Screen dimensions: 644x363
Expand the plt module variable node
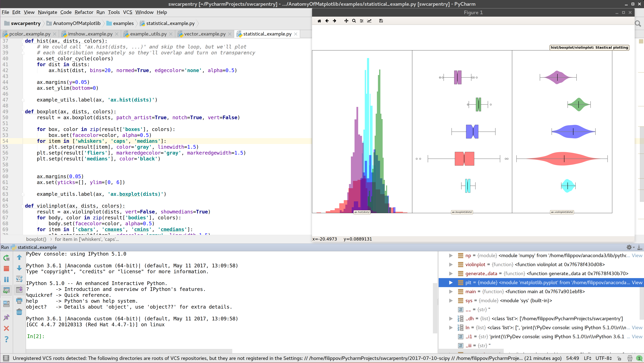click(451, 283)
